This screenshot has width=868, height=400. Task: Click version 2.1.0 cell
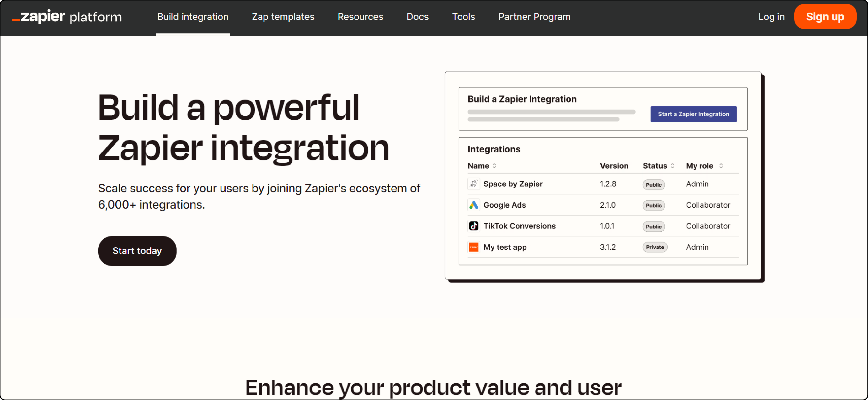pos(608,205)
